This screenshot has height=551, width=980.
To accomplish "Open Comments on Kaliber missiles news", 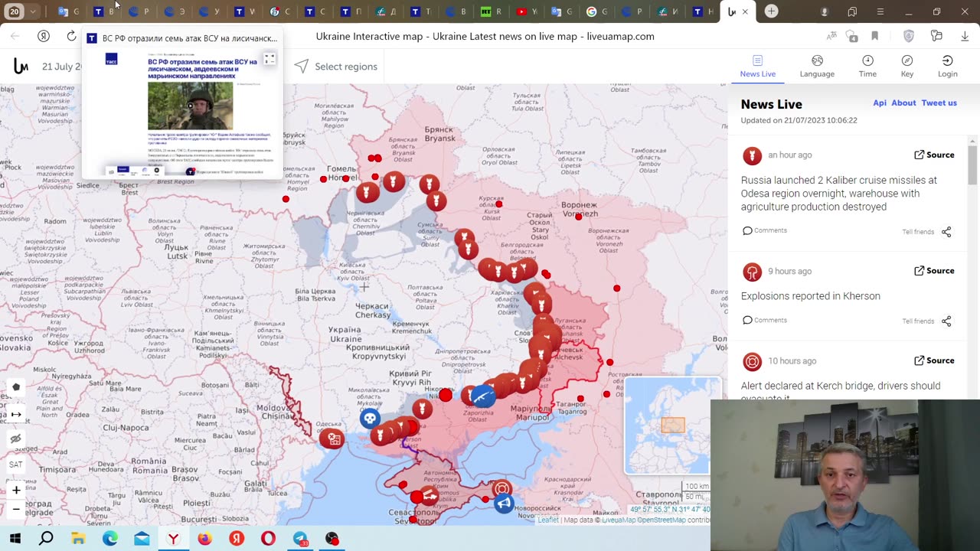I will point(765,230).
